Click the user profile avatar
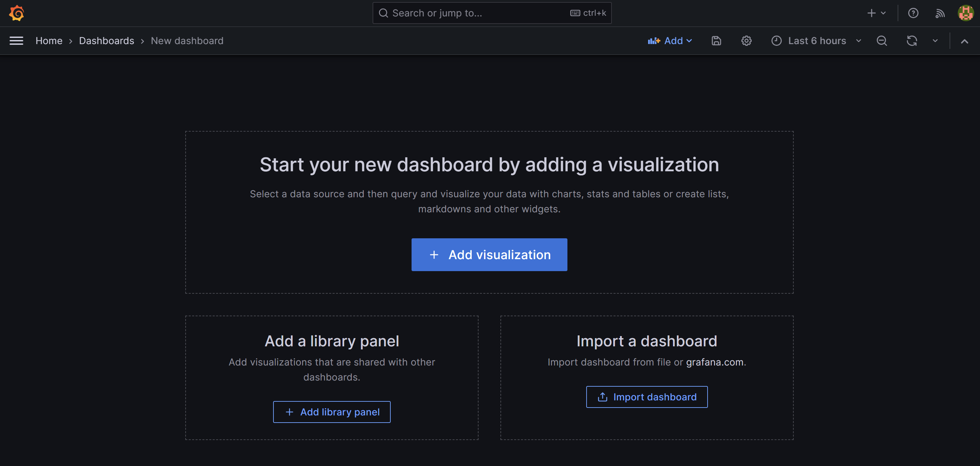 pos(965,13)
